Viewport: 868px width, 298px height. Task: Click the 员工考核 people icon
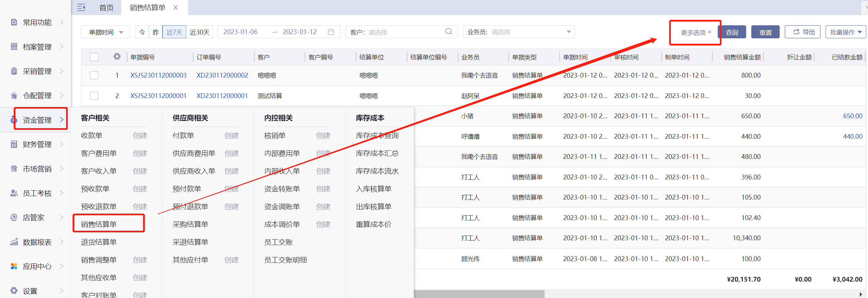tap(14, 193)
